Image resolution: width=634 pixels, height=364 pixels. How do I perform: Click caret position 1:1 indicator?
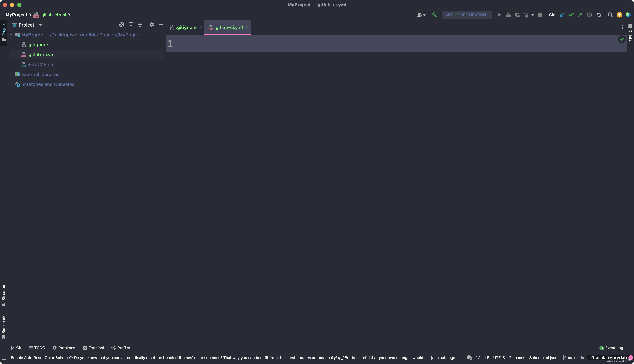pyautogui.click(x=478, y=357)
